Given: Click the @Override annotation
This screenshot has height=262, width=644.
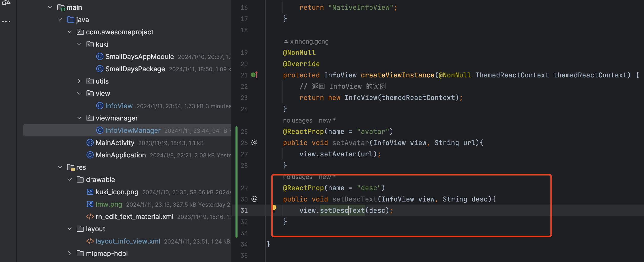Looking at the screenshot, I should click(301, 64).
